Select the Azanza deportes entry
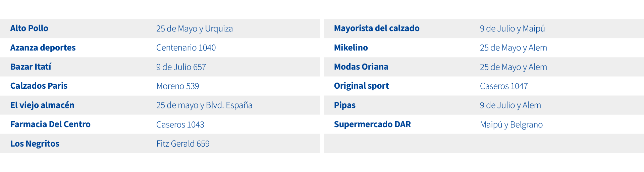The width and height of the screenshot is (644, 172). (x=43, y=48)
